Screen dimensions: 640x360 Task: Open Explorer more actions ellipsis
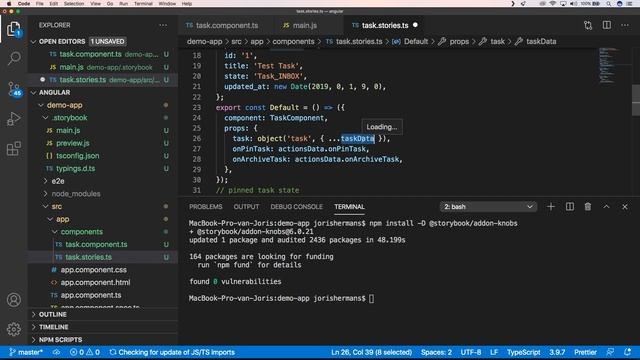(163, 25)
